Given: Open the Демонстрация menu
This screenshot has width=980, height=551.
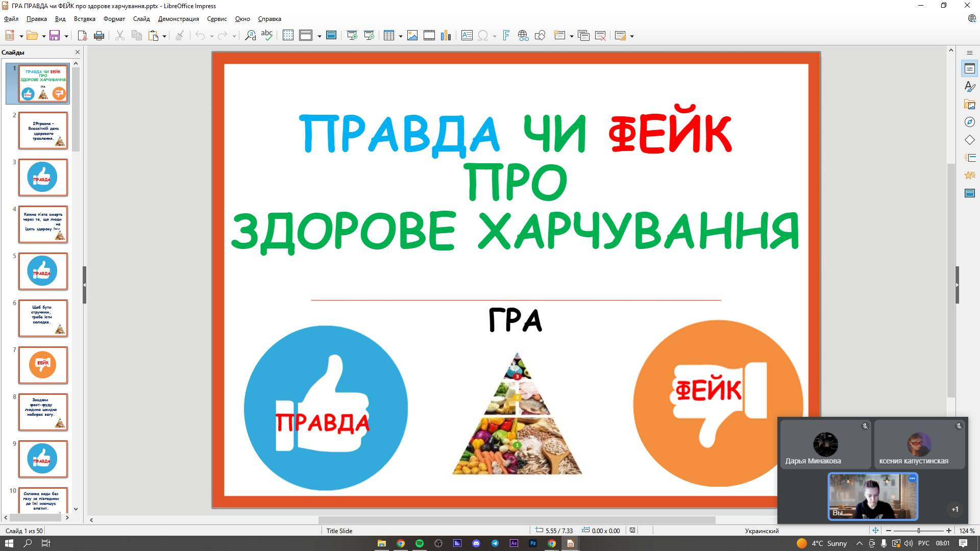Looking at the screenshot, I should tap(178, 19).
